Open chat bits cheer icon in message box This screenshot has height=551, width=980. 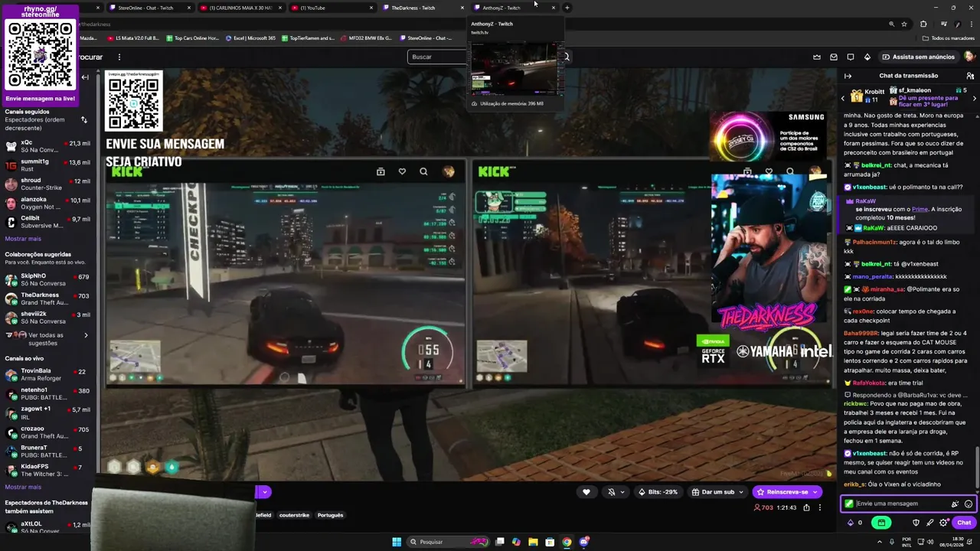[955, 504]
